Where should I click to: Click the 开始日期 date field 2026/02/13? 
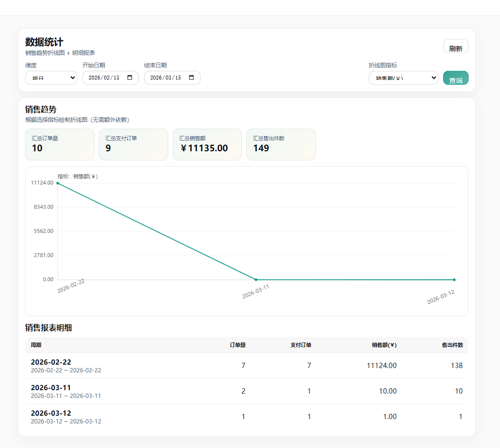pyautogui.click(x=110, y=78)
